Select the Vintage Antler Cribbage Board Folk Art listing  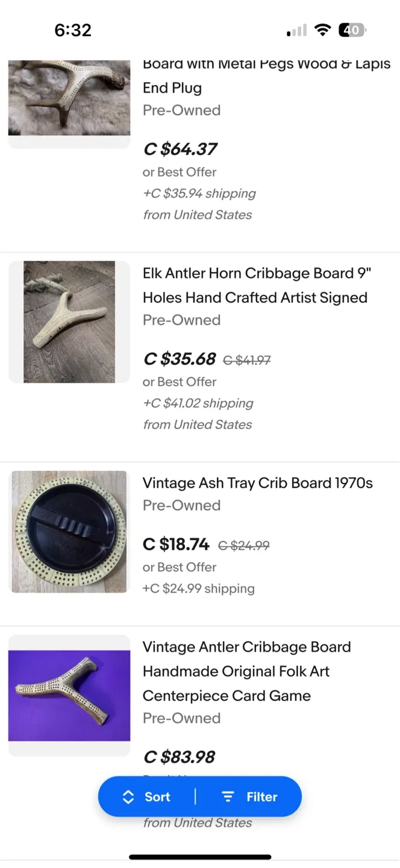click(246, 671)
